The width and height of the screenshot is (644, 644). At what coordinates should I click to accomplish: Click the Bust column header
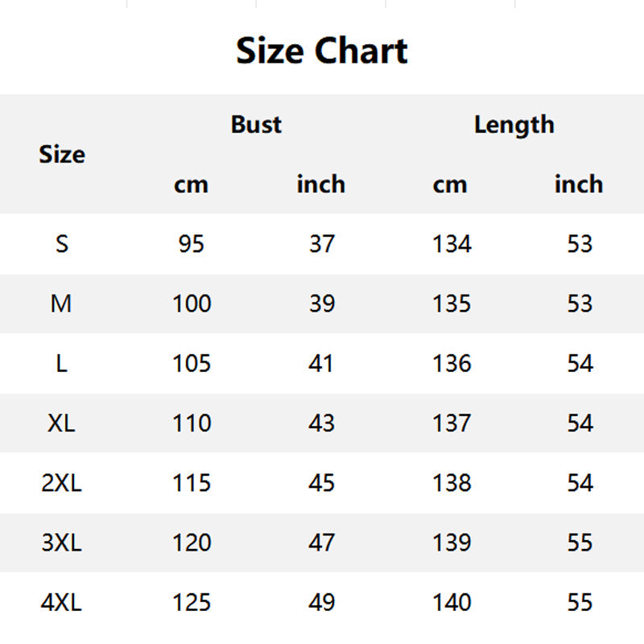pos(256,125)
